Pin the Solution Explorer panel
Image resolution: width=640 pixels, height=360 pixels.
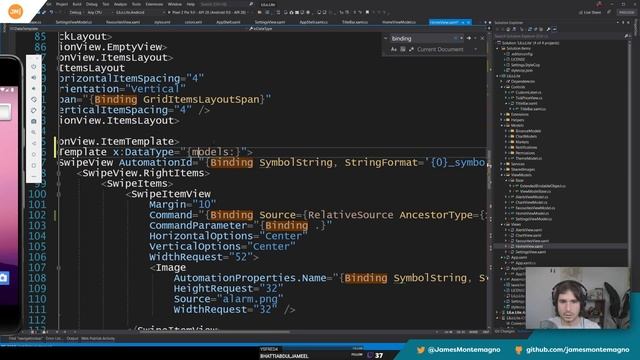pos(624,22)
